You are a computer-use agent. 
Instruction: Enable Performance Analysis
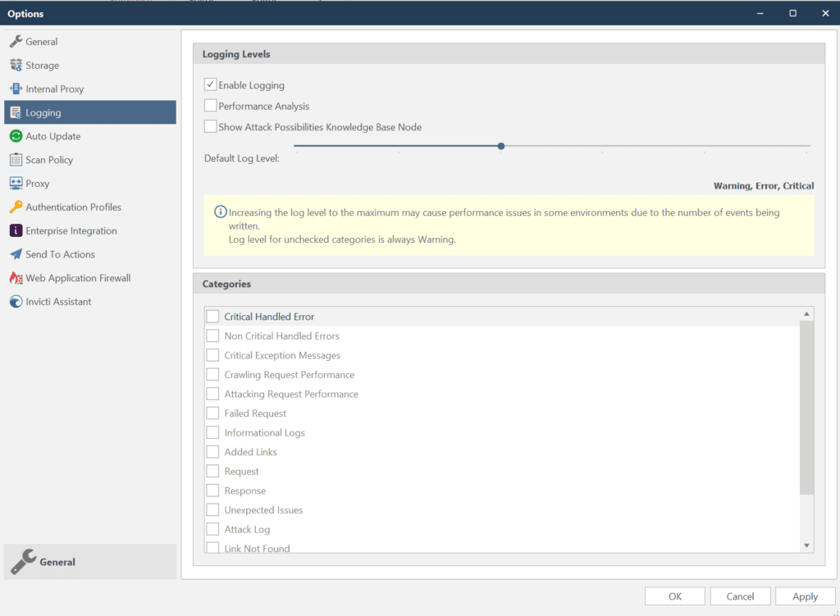click(211, 106)
